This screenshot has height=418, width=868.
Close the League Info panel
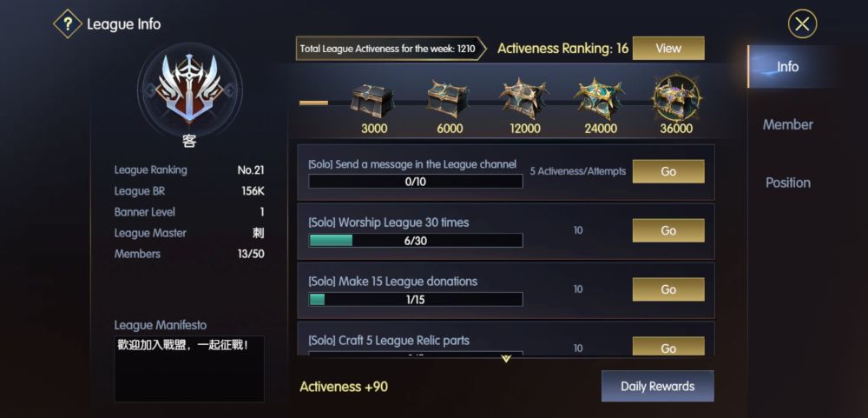[802, 24]
